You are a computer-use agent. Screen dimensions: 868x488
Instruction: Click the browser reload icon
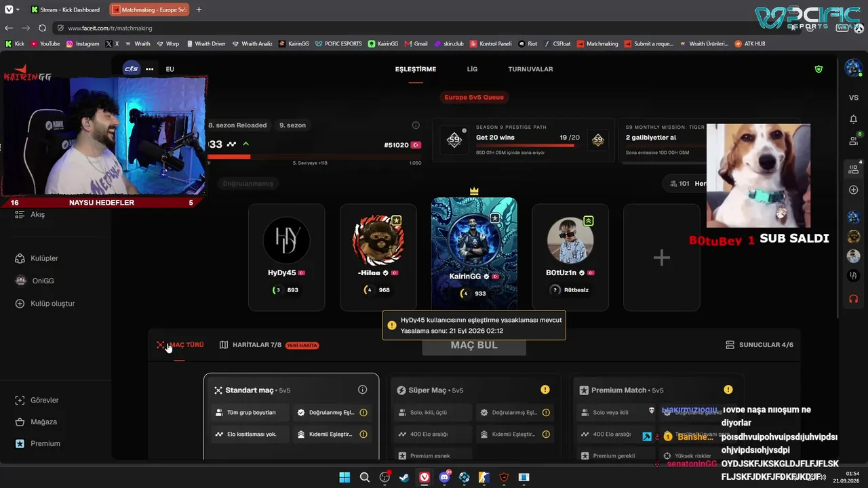point(42,28)
